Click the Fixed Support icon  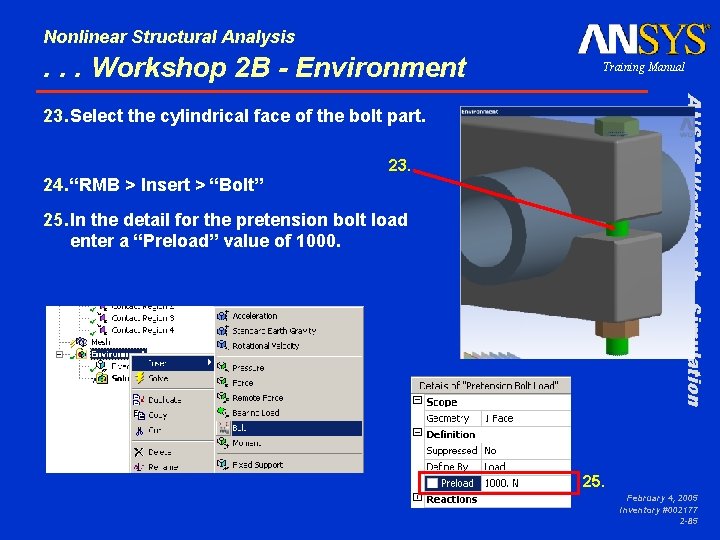coord(223,464)
